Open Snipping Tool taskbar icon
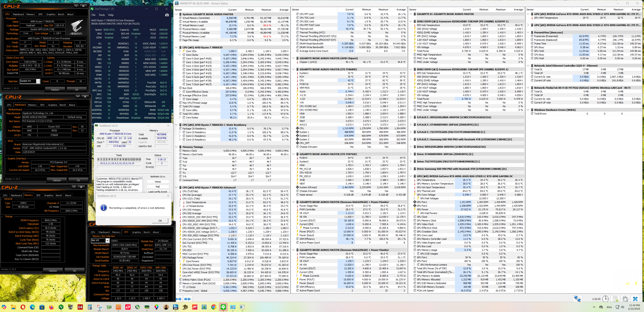 click(99, 307)
